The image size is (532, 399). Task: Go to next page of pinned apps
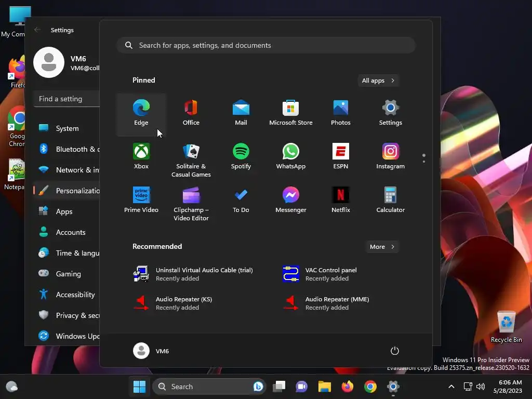tap(424, 162)
